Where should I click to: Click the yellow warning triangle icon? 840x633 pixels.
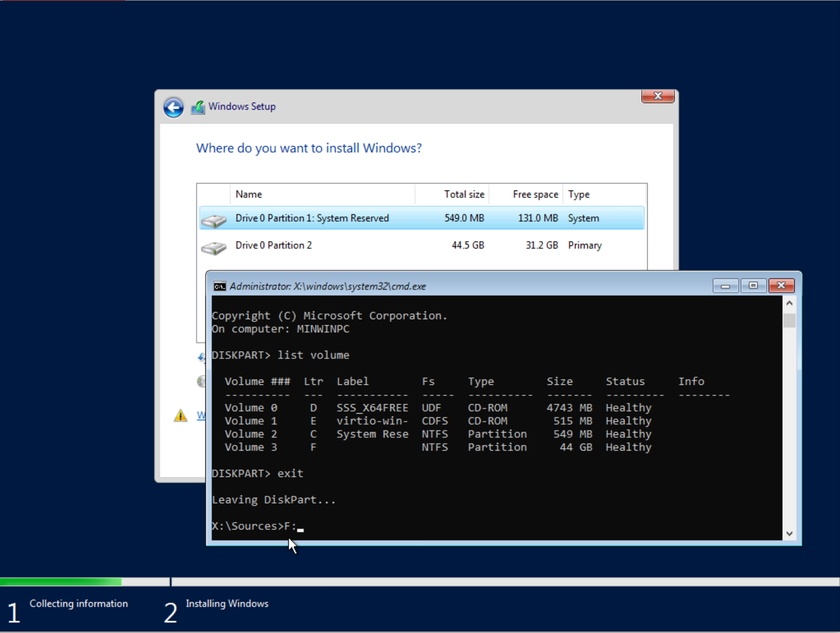pos(180,416)
